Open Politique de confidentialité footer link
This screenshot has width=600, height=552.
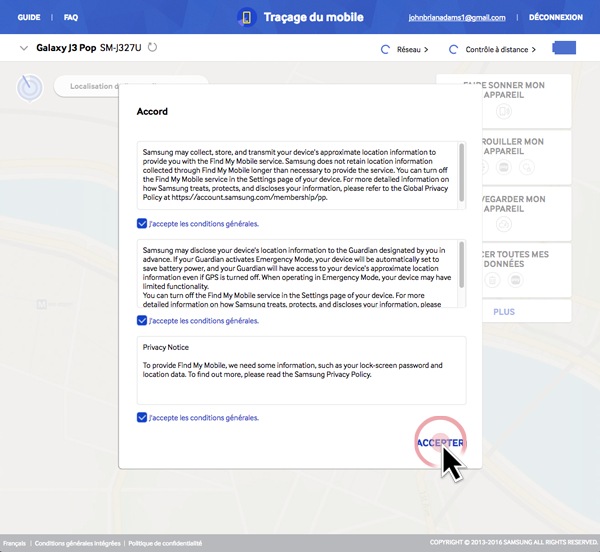(x=165, y=543)
